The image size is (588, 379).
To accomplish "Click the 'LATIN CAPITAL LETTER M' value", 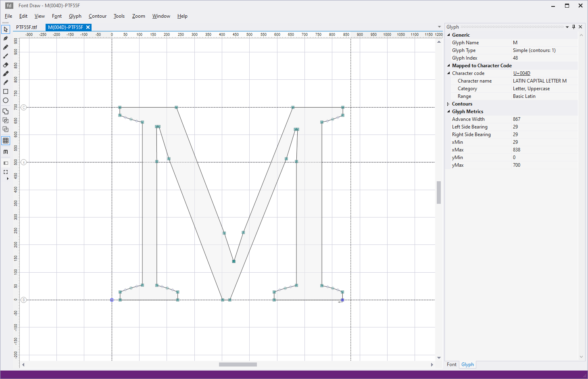I will (x=540, y=81).
